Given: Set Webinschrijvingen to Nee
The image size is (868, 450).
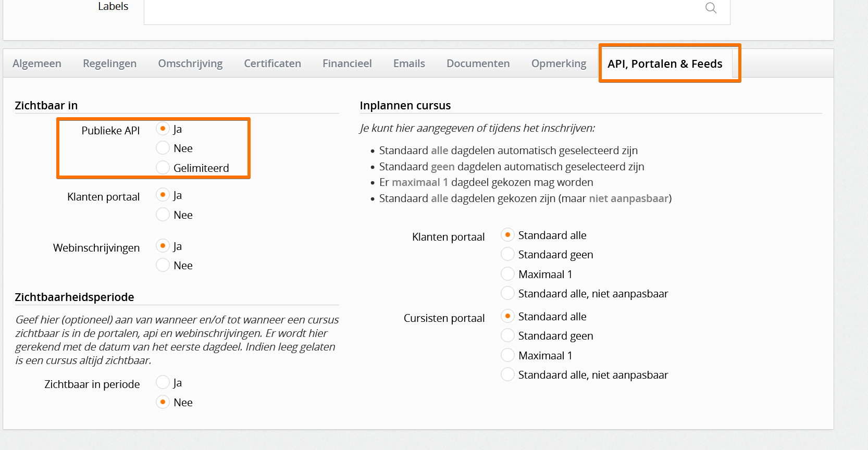Looking at the screenshot, I should [x=163, y=265].
